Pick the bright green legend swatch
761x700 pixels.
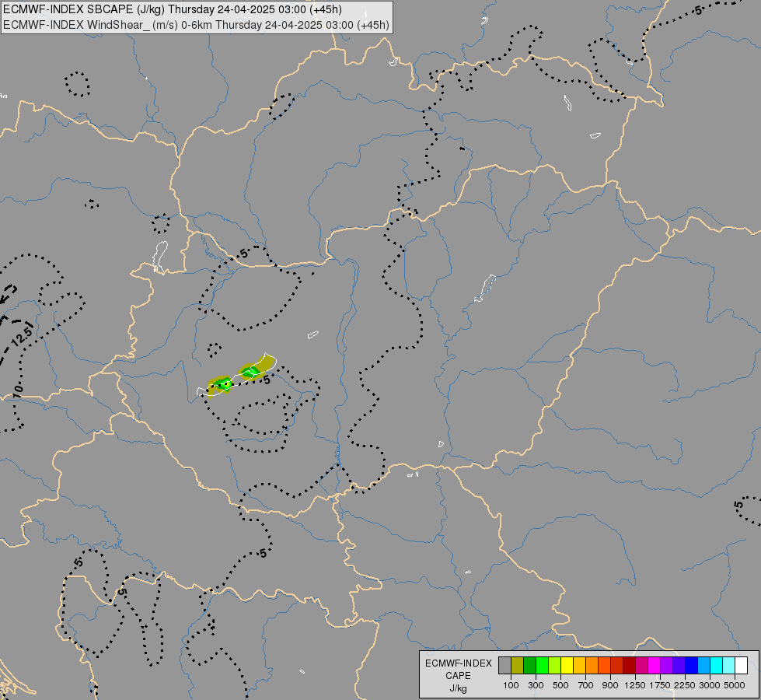point(542,665)
